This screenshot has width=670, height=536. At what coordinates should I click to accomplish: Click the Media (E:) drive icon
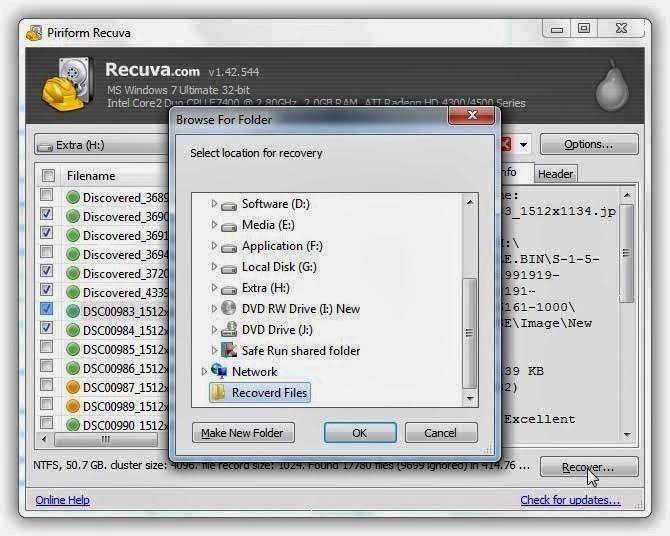(229, 227)
